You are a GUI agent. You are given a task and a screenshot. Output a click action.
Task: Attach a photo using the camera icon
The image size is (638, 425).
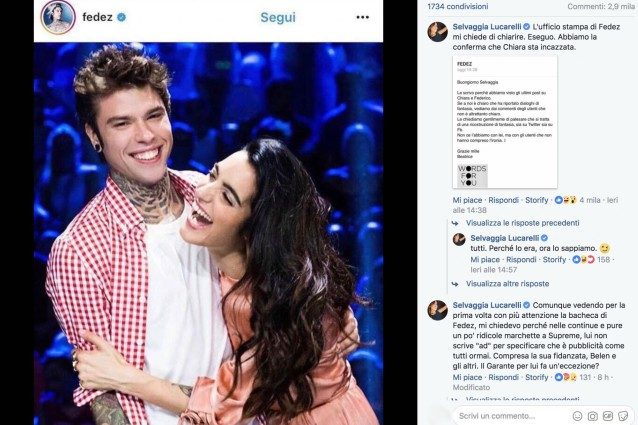click(592, 416)
